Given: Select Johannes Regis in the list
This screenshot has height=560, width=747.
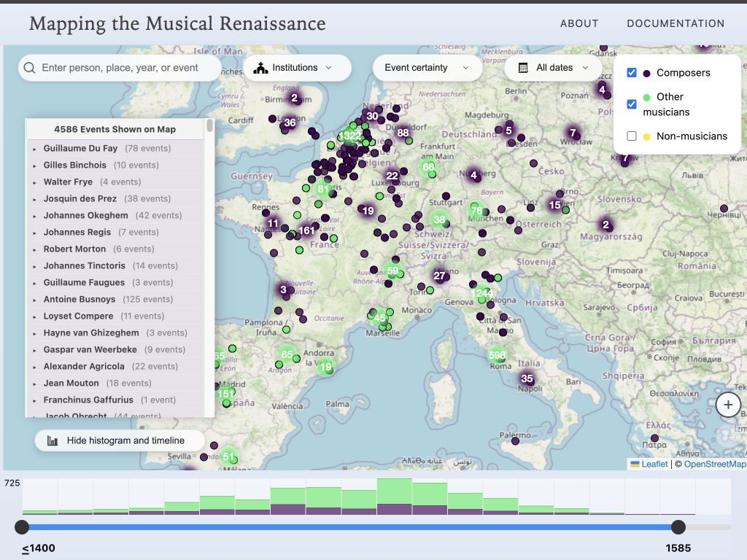Looking at the screenshot, I should tap(77, 232).
